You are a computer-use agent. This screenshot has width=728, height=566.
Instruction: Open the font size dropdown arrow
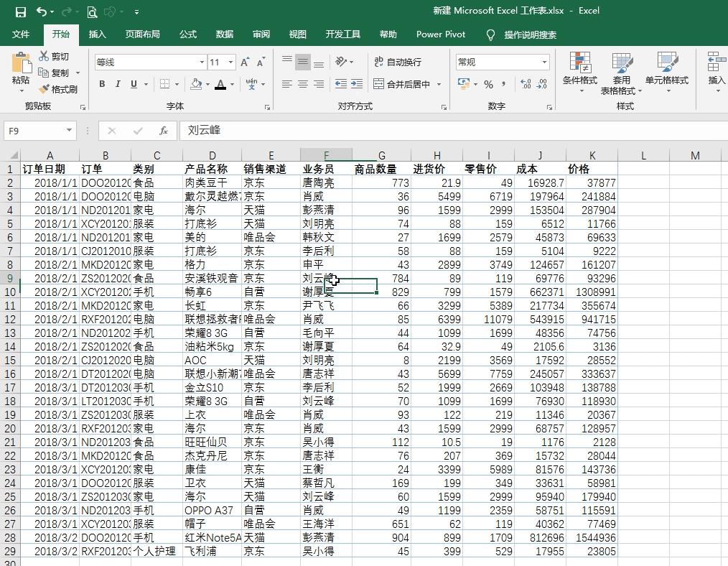coord(229,61)
